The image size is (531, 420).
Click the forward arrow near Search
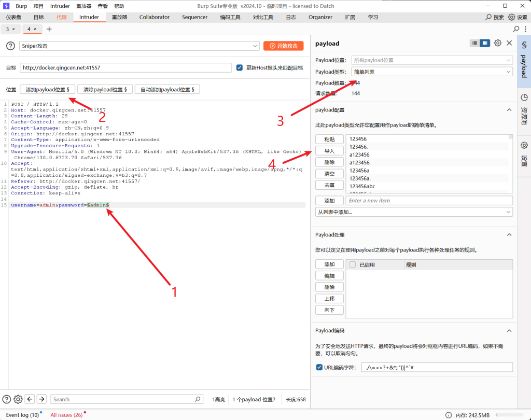(41, 399)
